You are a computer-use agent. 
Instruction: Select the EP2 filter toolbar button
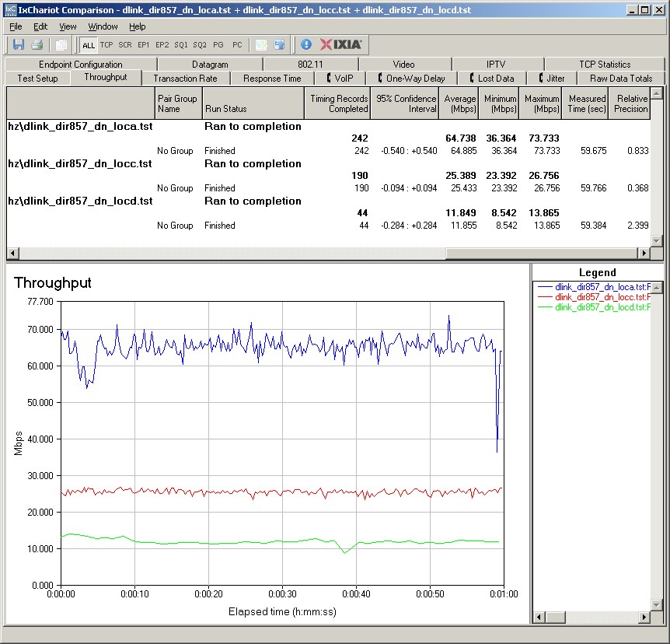(162, 45)
